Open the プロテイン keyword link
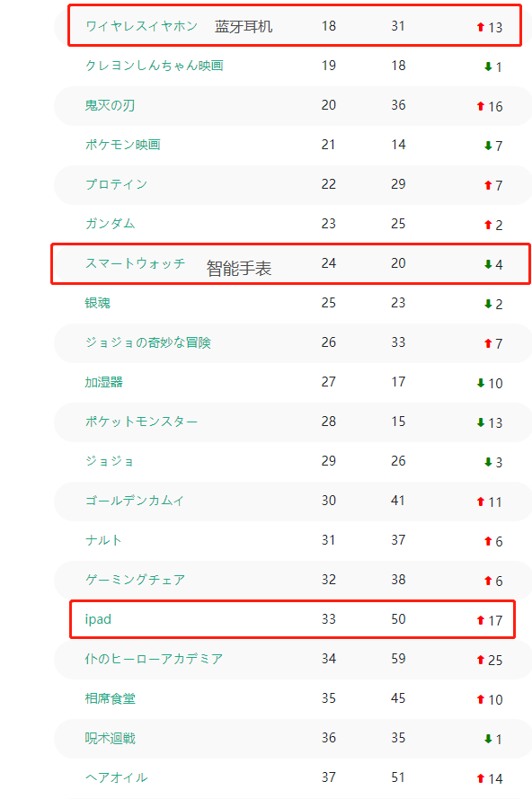Viewport: 532px width, 799px height. pyautogui.click(x=116, y=184)
